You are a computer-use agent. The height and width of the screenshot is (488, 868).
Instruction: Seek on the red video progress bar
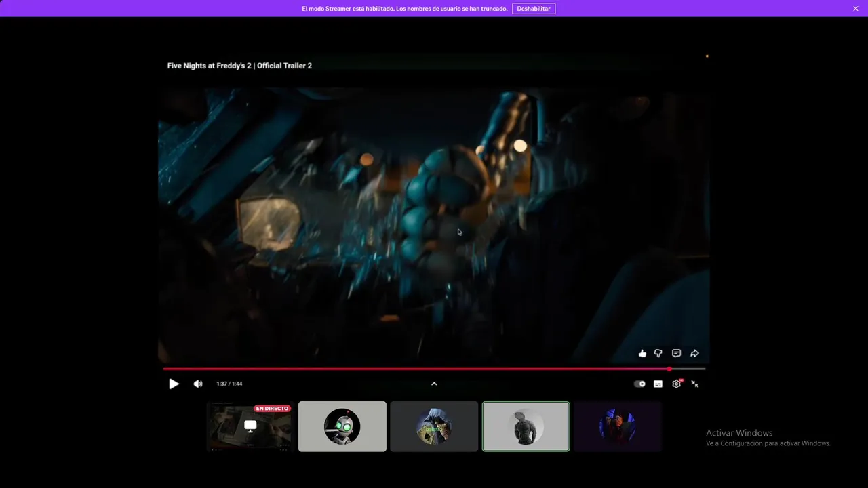coord(434,369)
